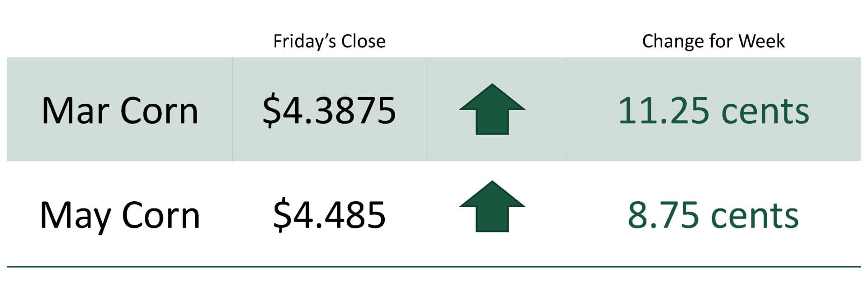Click the word Friday's in the header
This screenshot has width=868, height=283.
pos(305,42)
